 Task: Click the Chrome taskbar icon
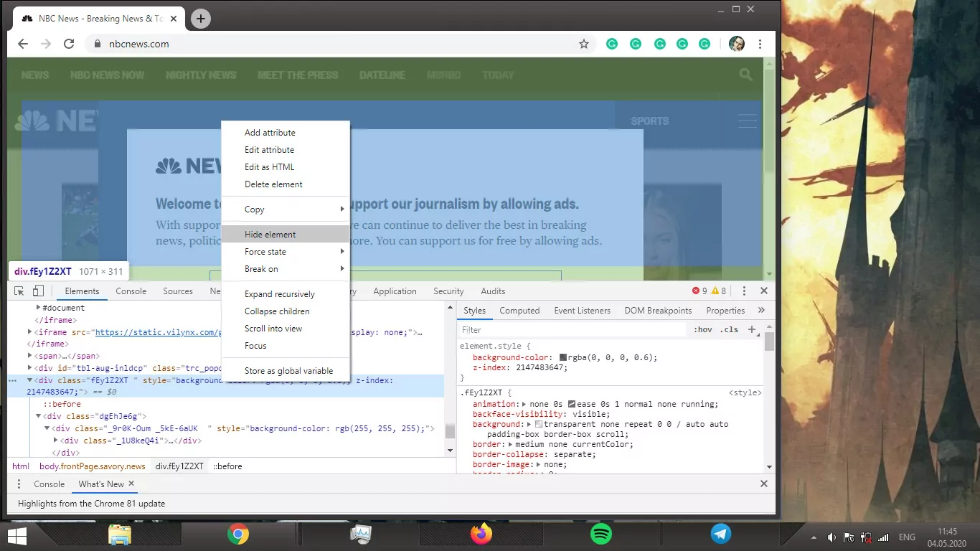(x=238, y=534)
